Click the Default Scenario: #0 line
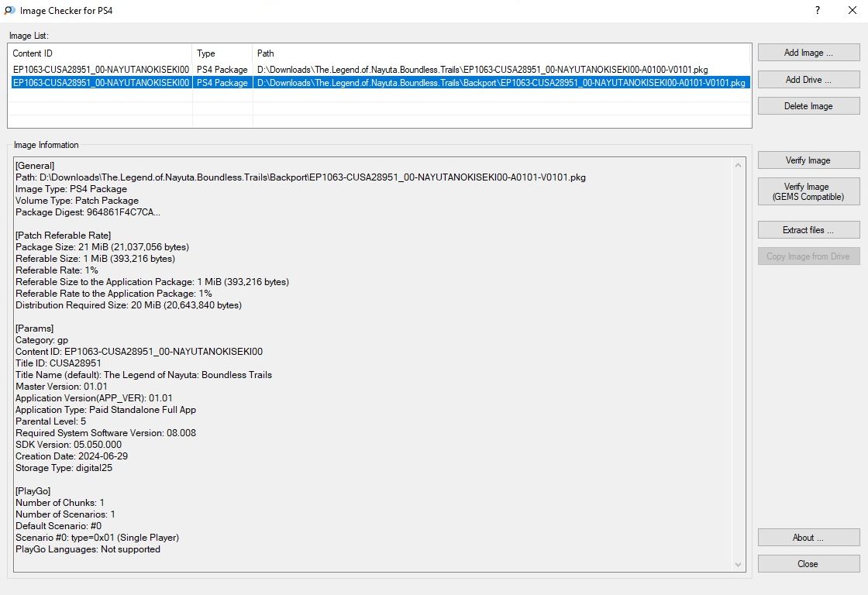 click(59, 526)
